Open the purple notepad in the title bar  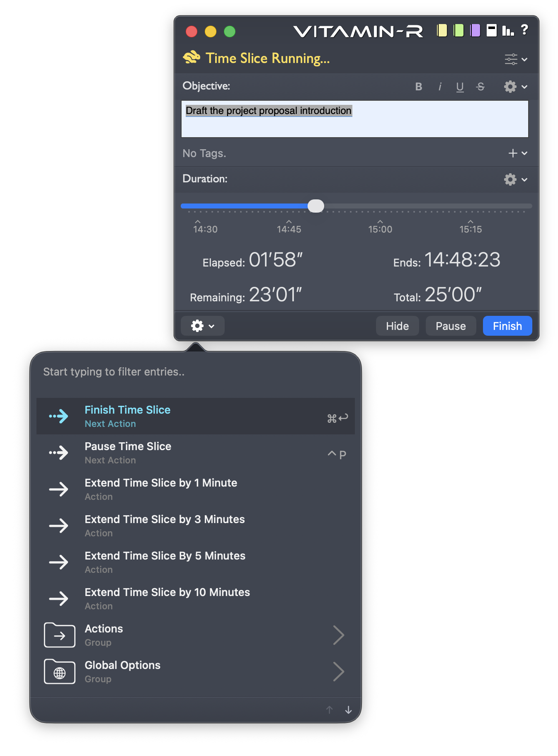click(x=475, y=31)
